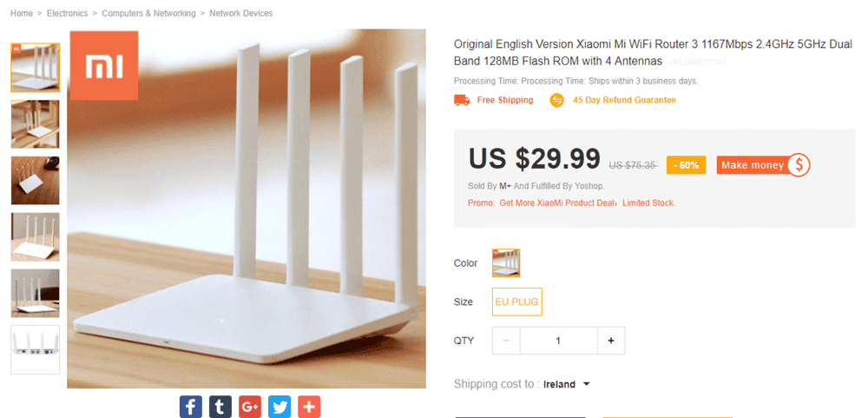This screenshot has height=418, width=868.
Task: Open Computers & Networking breadcrumb
Action: point(148,13)
